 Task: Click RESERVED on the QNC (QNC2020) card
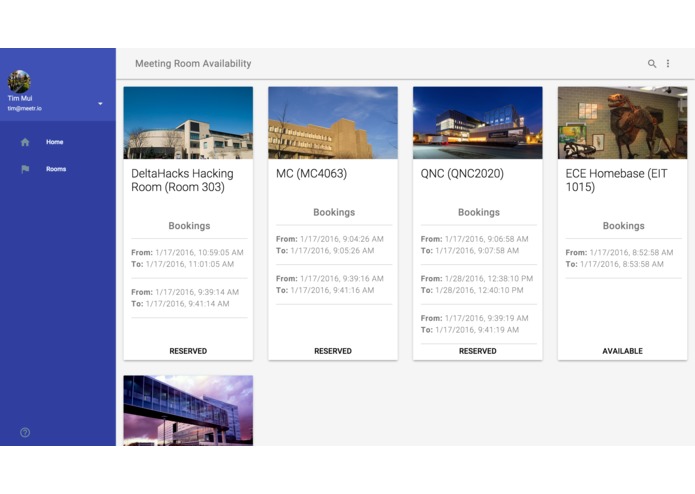[x=477, y=351]
